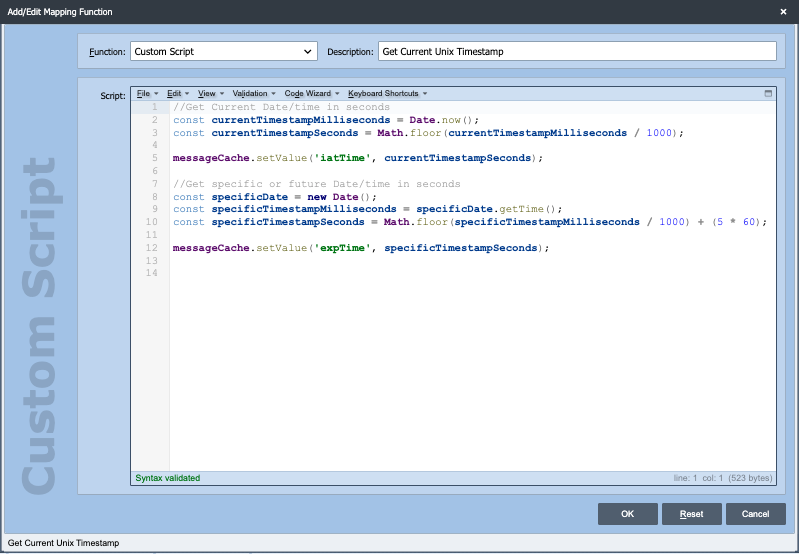Click 'Get Current Unix Timestamp' in bottom status bar
The height and width of the screenshot is (554, 799).
pyautogui.click(x=63, y=543)
